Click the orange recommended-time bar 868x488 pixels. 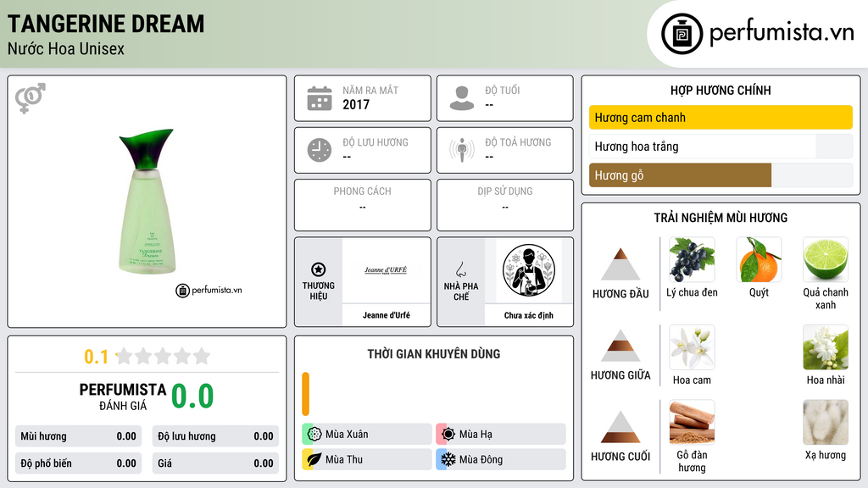pos(305,394)
